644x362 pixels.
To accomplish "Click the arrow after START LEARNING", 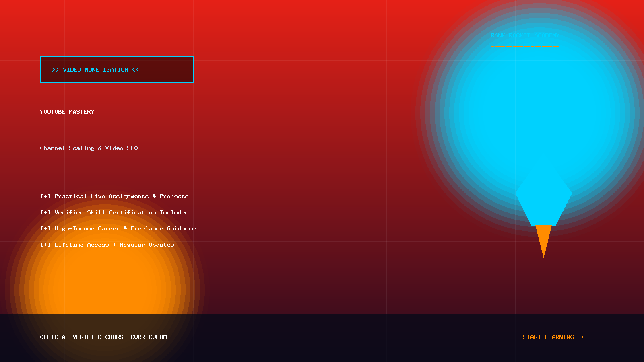I will (x=581, y=337).
